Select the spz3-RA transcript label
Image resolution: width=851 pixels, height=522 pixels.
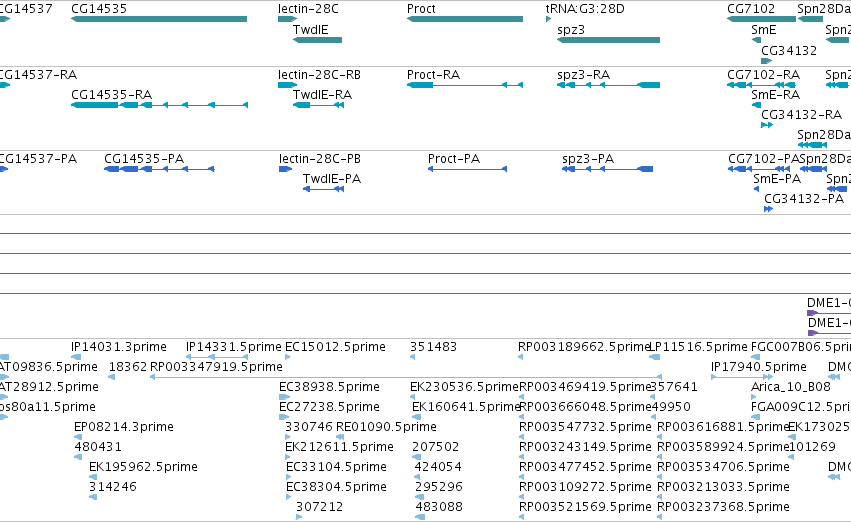coord(583,75)
